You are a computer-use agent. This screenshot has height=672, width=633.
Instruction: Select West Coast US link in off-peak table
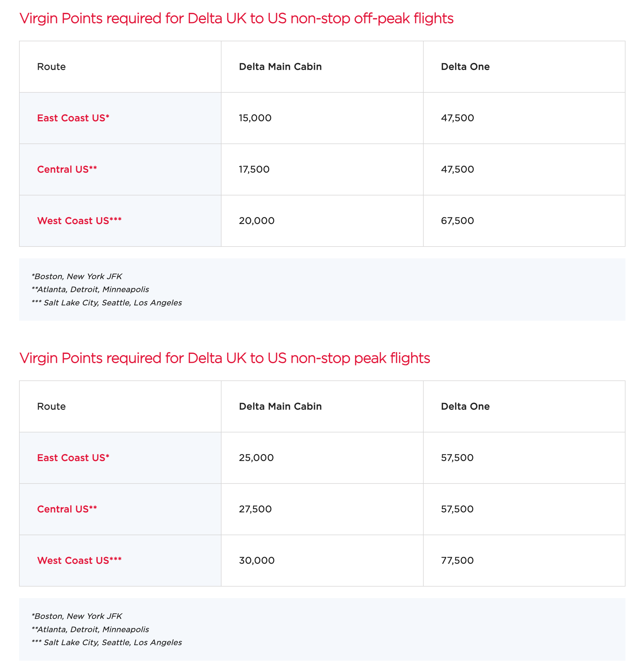(79, 221)
